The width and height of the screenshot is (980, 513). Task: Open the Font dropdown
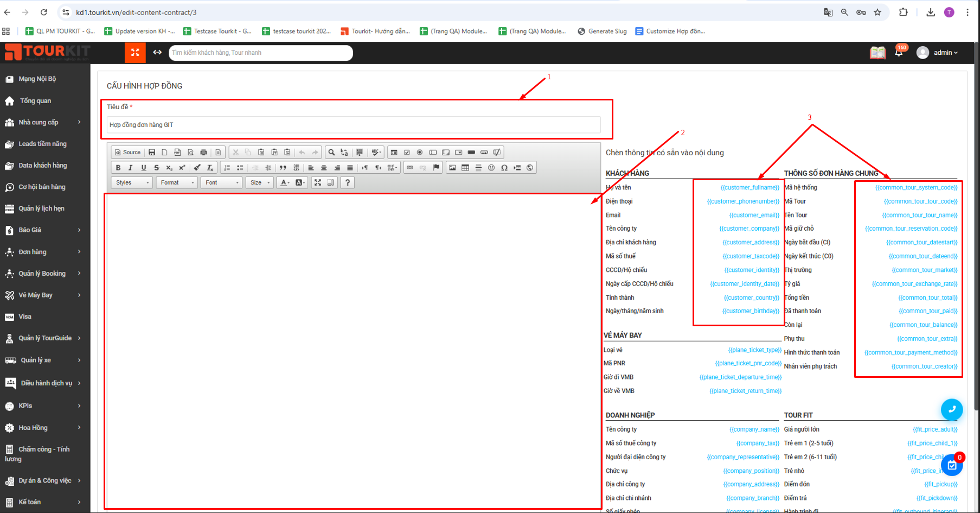tap(222, 182)
